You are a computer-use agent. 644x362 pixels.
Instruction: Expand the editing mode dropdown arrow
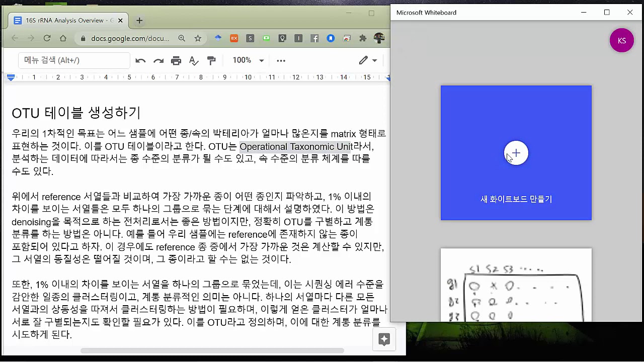pos(375,60)
